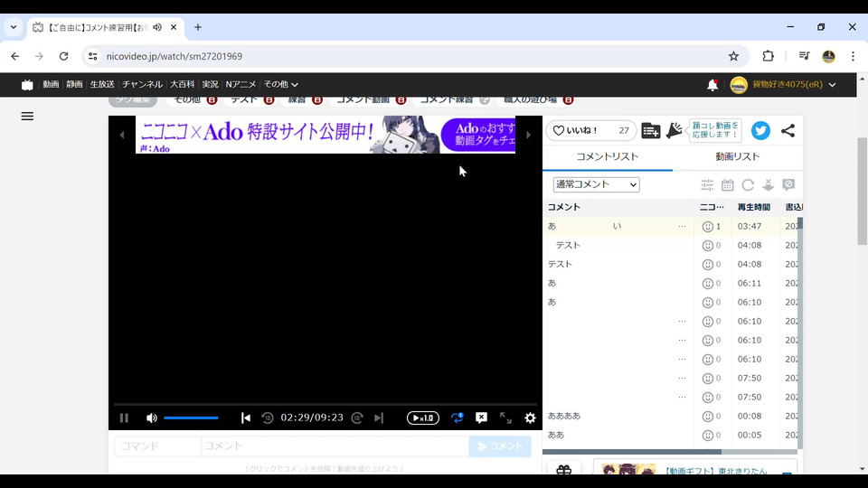868x488 pixels.
Task: Open gift icon below comment list
Action: [563, 470]
